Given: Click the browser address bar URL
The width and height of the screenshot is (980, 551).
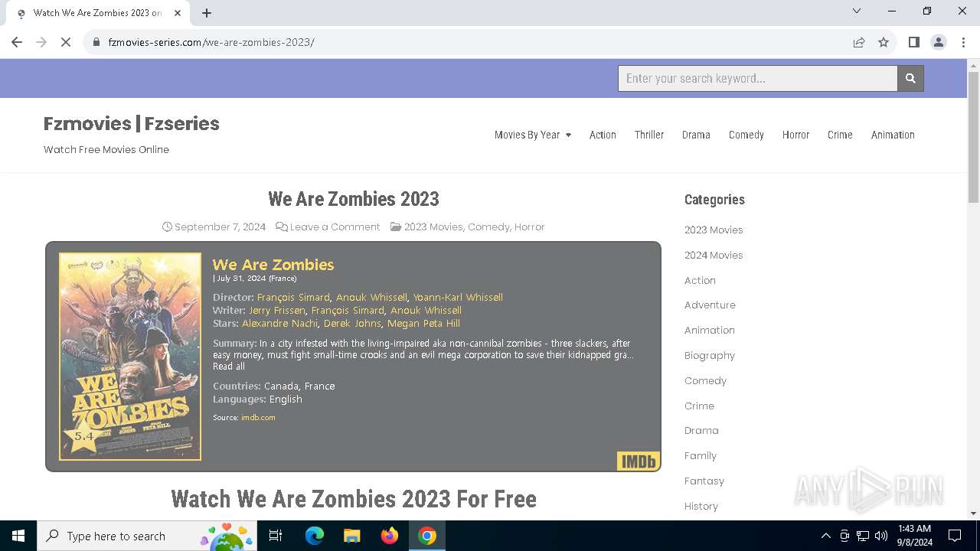Looking at the screenshot, I should 211,42.
